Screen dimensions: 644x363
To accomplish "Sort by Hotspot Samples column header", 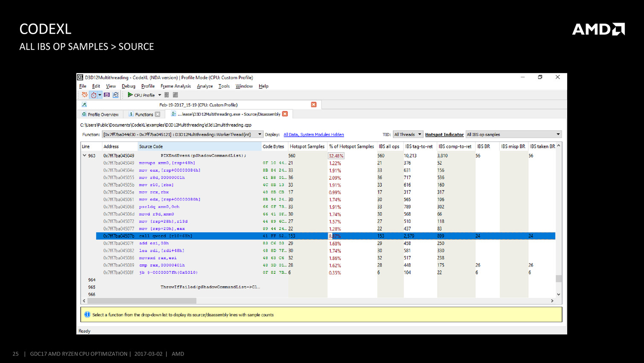I will click(307, 146).
